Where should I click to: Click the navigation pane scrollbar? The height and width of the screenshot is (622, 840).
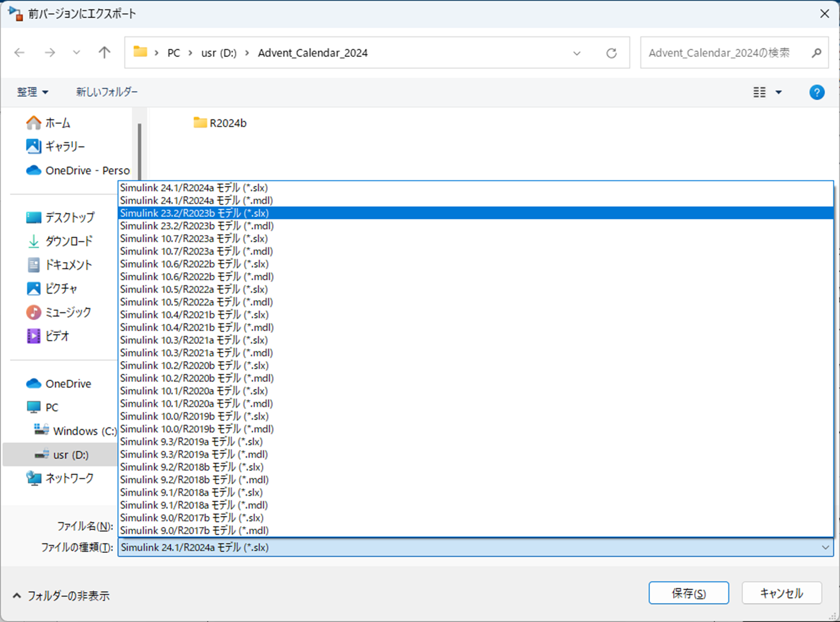(x=139, y=152)
